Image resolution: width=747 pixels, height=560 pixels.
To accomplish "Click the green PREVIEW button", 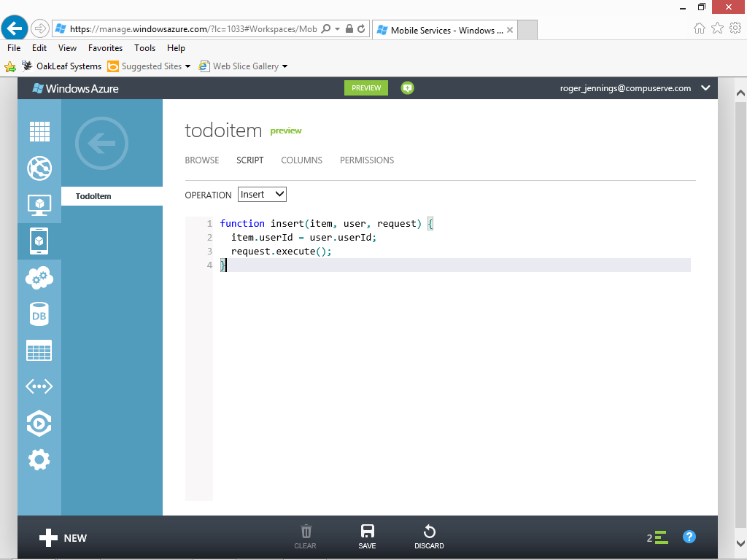I will coord(366,88).
